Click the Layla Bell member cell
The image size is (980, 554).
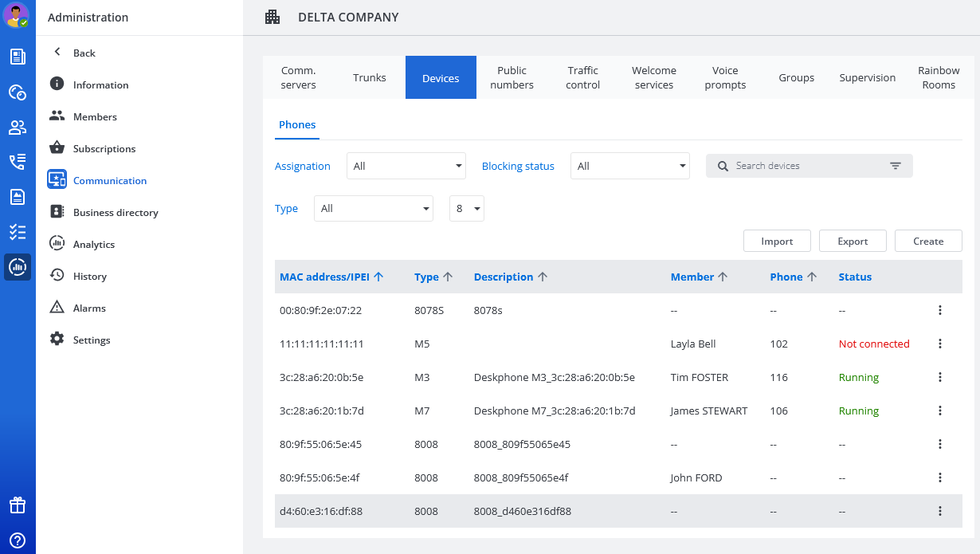(x=693, y=344)
